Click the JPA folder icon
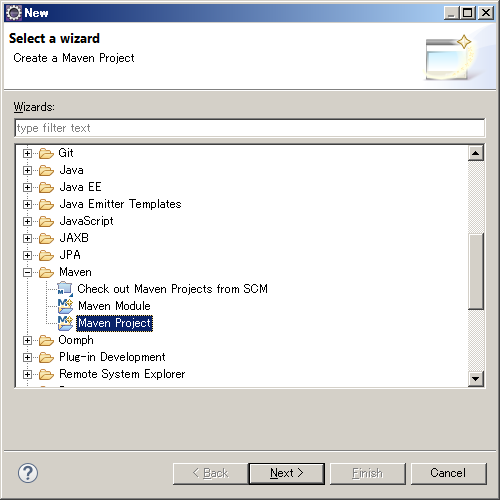Image resolution: width=500 pixels, height=500 pixels. pos(46,255)
